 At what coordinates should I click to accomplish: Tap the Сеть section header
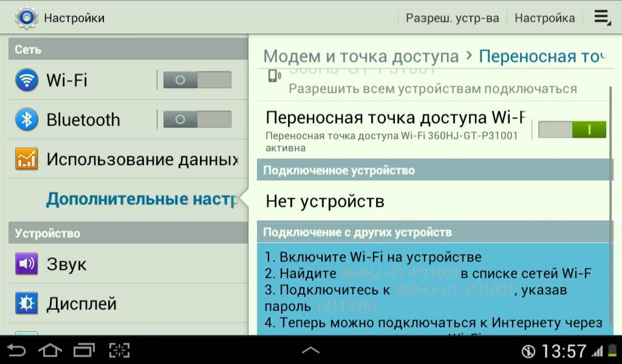pos(128,49)
